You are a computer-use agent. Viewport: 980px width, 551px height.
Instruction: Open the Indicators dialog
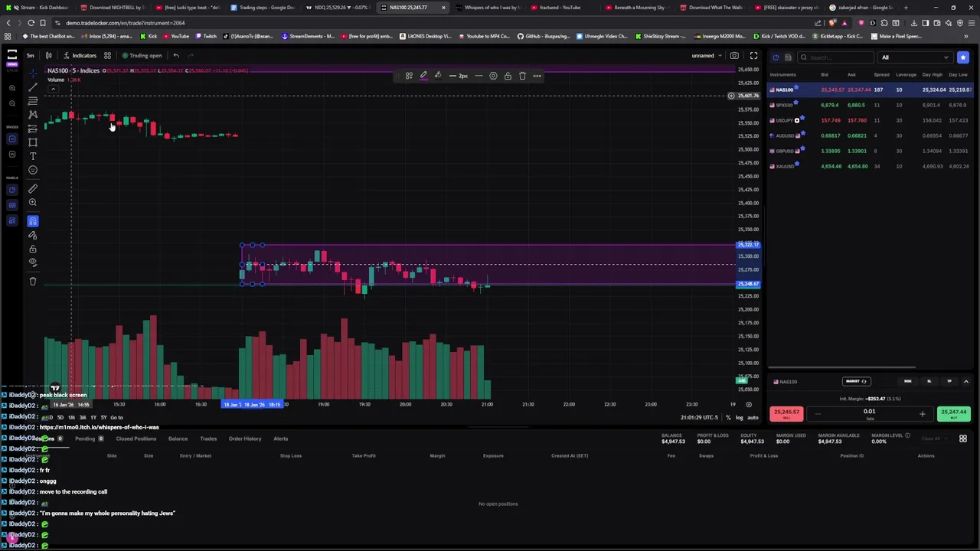(80, 55)
